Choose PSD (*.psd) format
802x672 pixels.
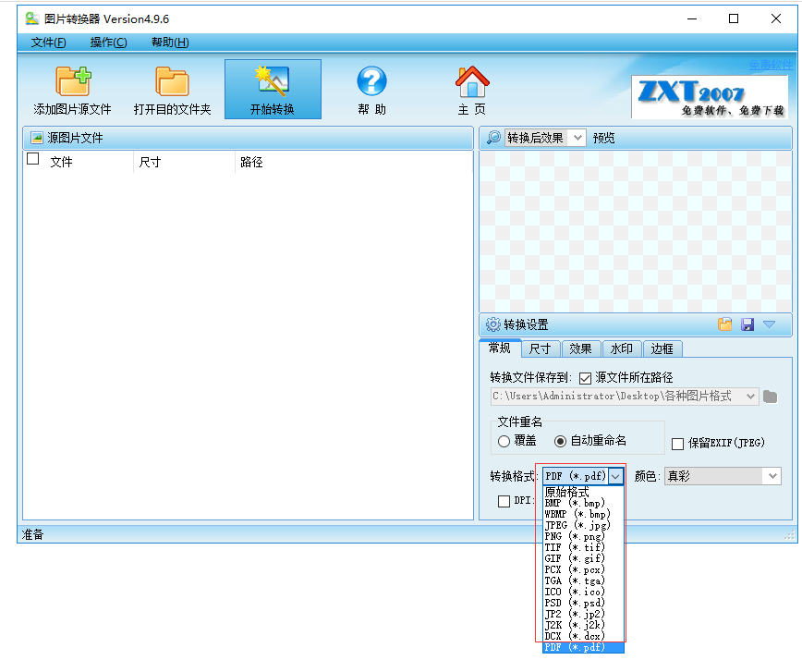(583, 603)
